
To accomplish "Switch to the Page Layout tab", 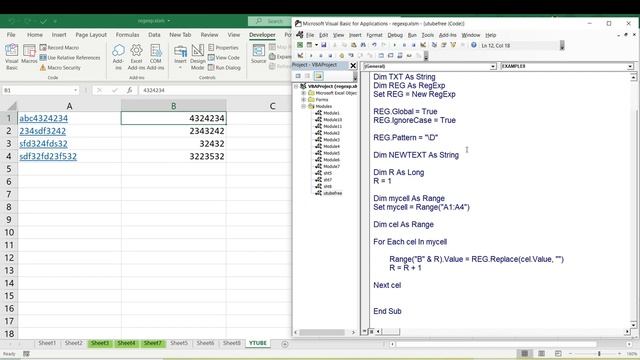I will 91,35.
